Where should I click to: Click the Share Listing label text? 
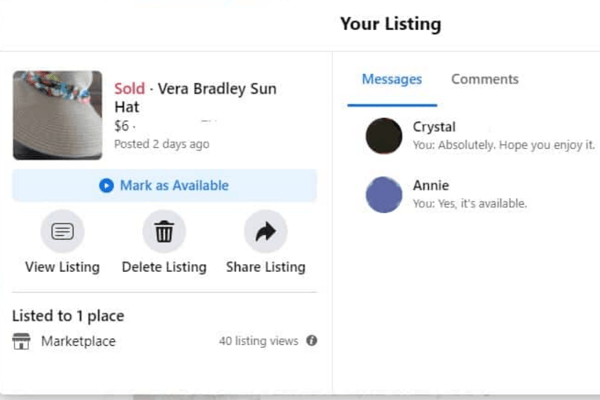pos(266,267)
